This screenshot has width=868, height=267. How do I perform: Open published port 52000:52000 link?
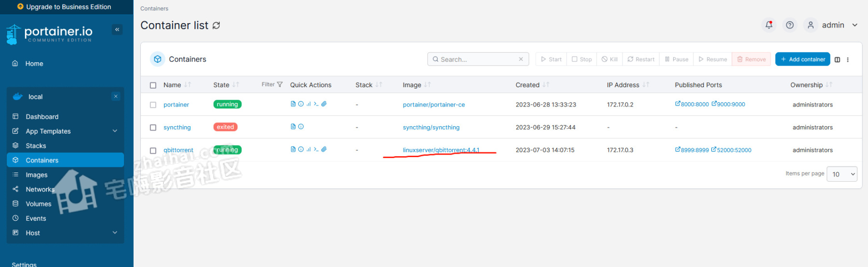731,150
